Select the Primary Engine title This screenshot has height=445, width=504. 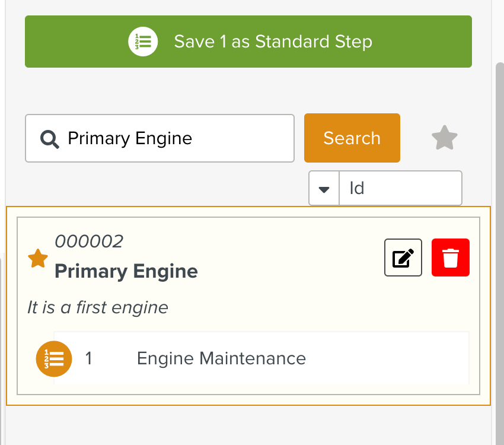click(x=126, y=272)
